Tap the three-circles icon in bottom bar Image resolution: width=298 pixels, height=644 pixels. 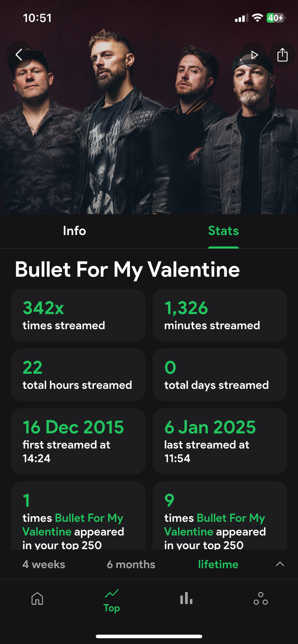[261, 599]
